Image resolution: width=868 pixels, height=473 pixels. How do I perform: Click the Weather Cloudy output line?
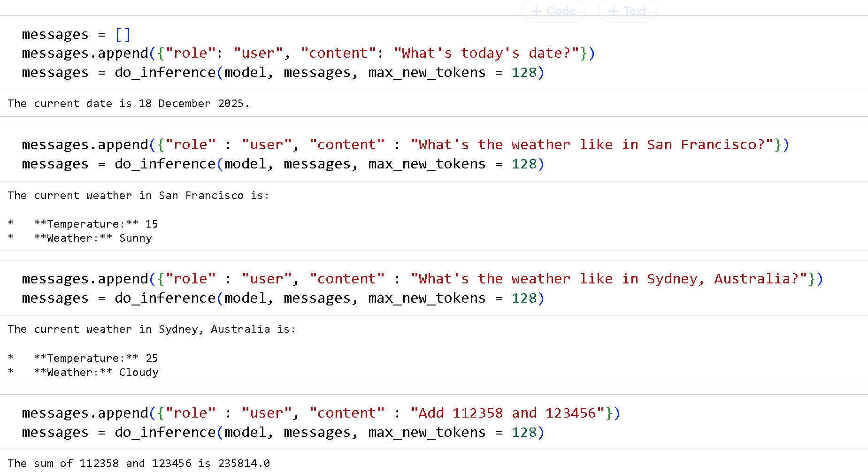pyautogui.click(x=96, y=372)
